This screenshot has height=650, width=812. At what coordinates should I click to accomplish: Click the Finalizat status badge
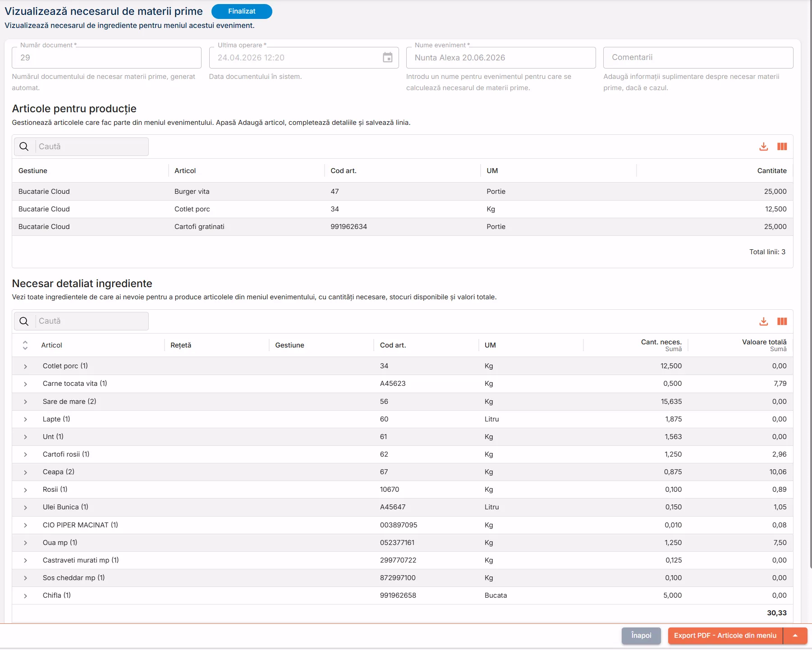click(x=242, y=11)
